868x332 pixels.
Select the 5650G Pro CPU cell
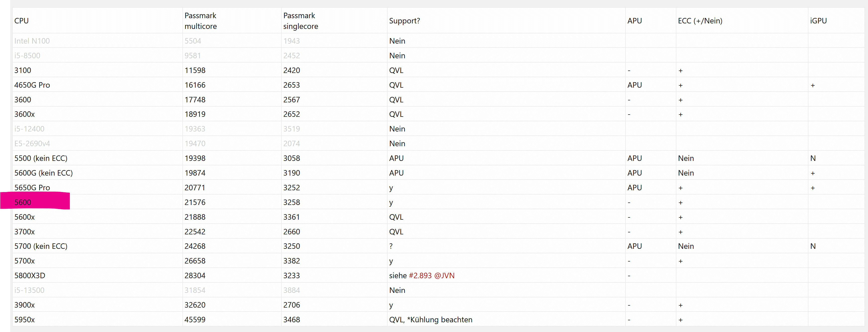coord(32,188)
